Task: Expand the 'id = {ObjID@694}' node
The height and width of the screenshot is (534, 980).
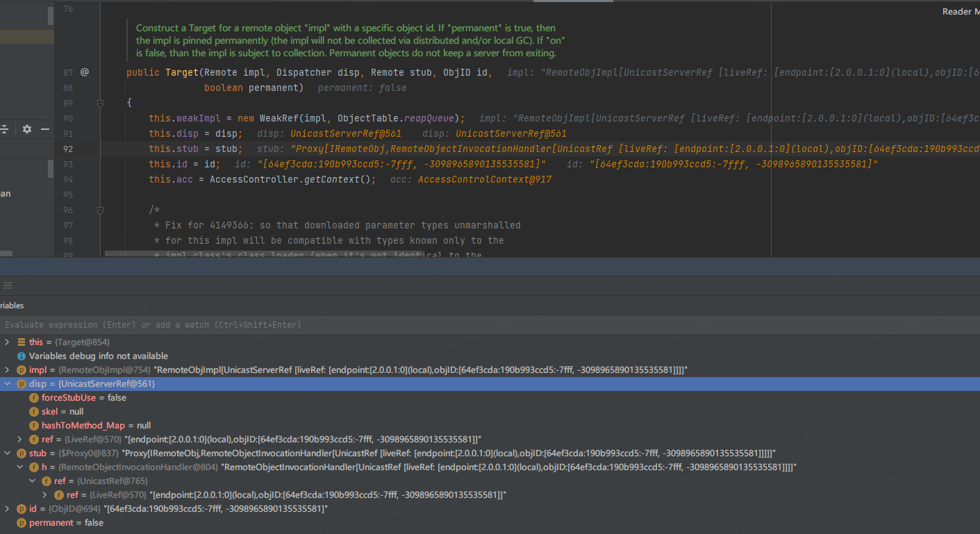Action: click(x=8, y=509)
